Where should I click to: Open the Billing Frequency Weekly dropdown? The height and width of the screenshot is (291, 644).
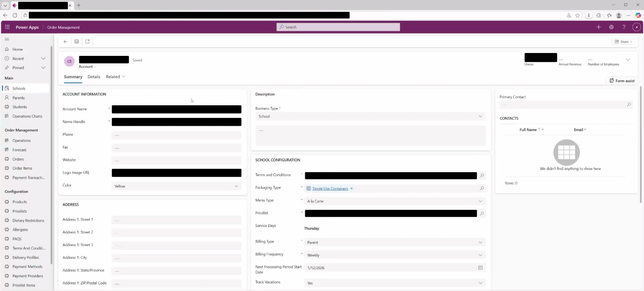[x=394, y=255]
